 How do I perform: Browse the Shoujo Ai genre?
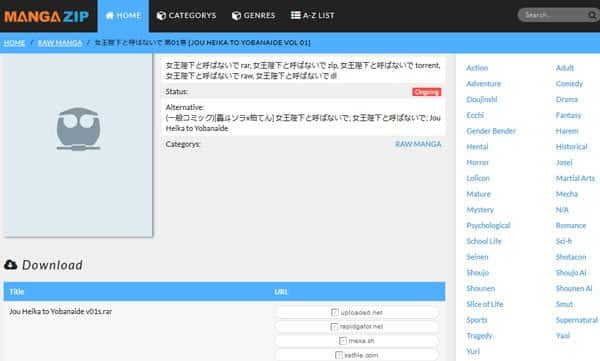(x=571, y=273)
